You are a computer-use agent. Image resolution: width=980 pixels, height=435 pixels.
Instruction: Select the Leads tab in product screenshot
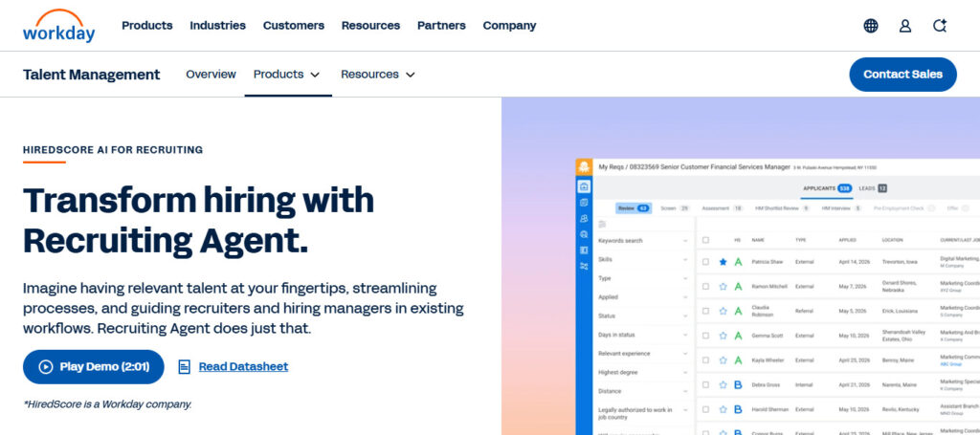(x=873, y=187)
